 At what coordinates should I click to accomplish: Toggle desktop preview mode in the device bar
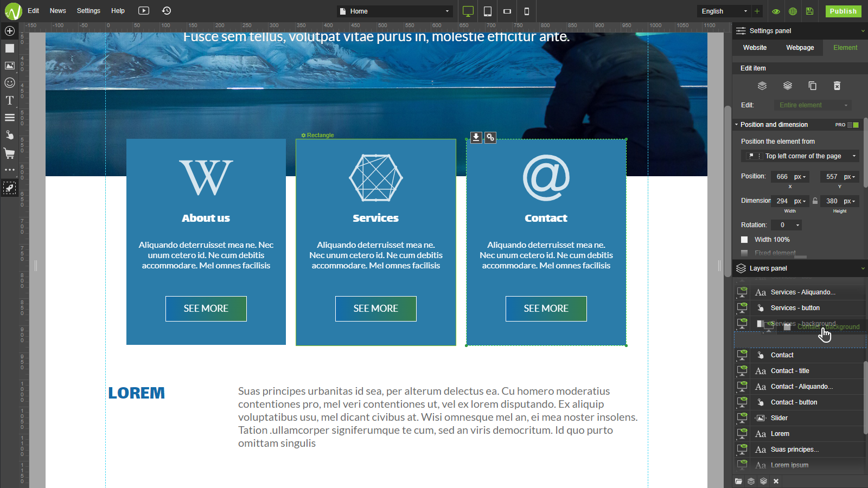click(x=467, y=11)
